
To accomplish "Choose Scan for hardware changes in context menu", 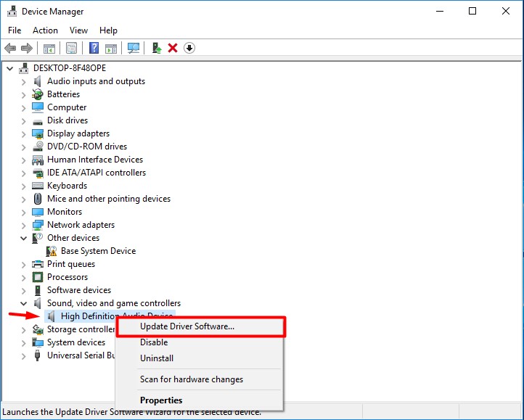I will [x=200, y=379].
